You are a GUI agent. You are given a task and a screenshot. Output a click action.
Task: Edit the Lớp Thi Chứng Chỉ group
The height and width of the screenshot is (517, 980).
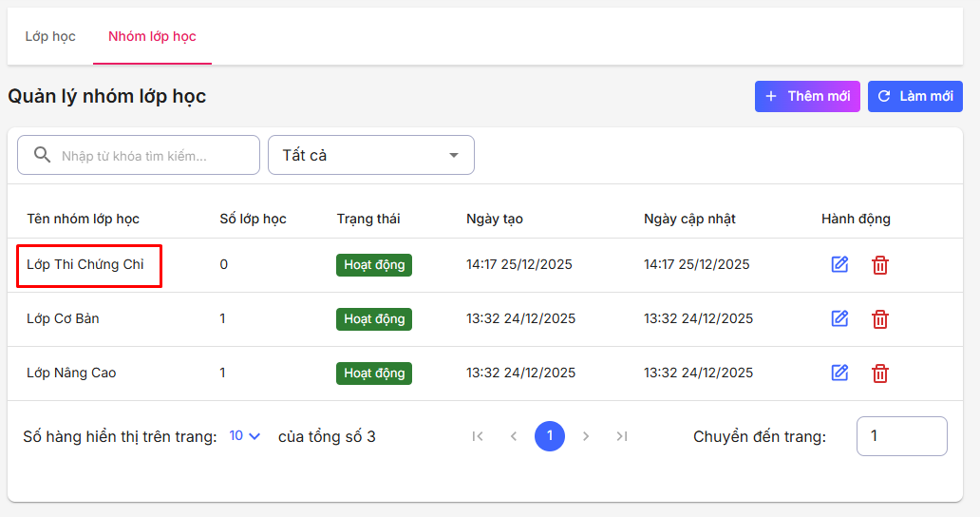click(840, 264)
